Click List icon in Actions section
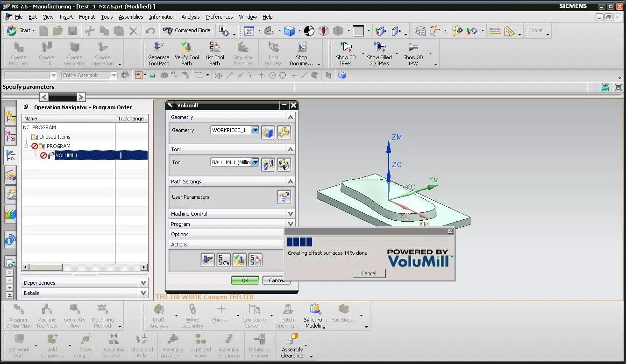626x364 pixels. pos(256,260)
